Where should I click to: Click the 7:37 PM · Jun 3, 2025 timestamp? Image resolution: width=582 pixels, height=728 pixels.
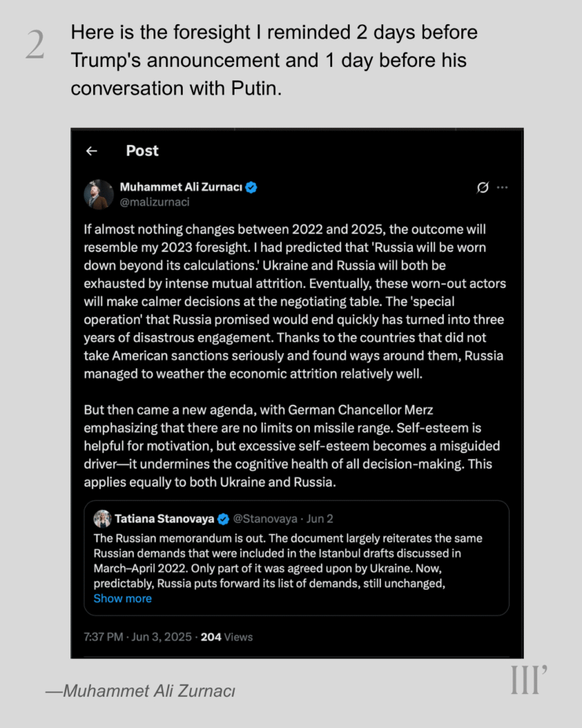point(137,637)
